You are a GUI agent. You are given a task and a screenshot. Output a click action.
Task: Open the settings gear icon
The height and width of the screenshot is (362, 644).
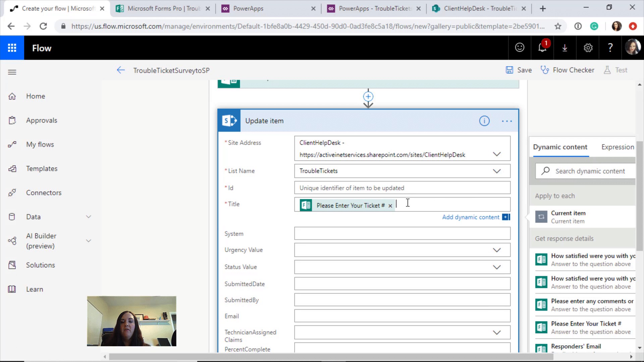coord(588,48)
